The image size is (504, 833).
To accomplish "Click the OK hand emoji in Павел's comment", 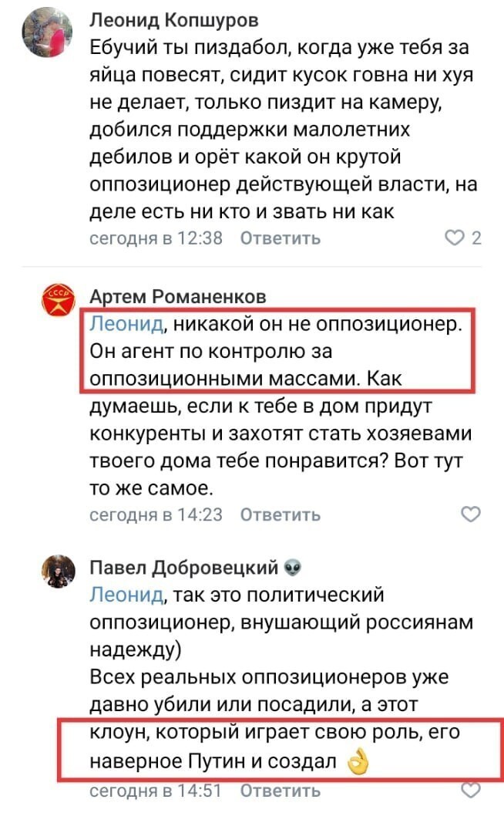I will (x=358, y=762).
